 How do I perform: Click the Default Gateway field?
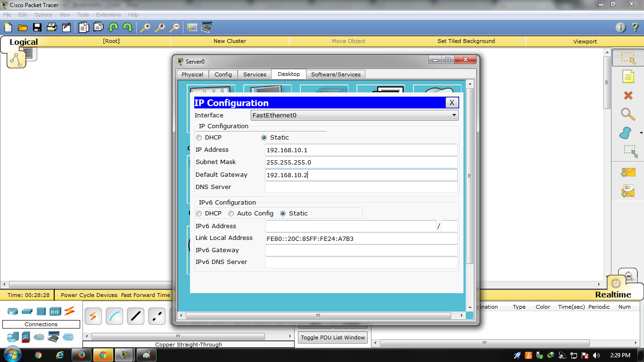coord(362,175)
